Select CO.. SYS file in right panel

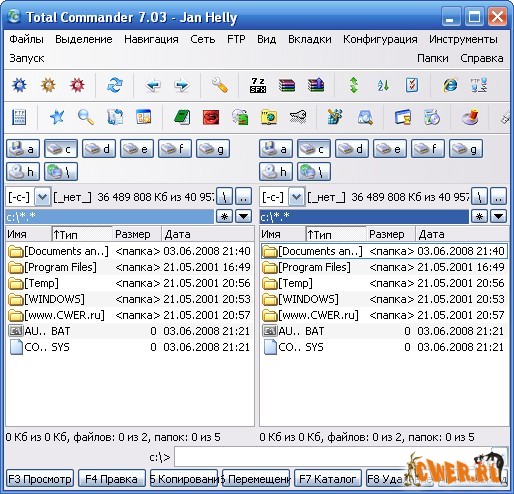click(x=384, y=347)
